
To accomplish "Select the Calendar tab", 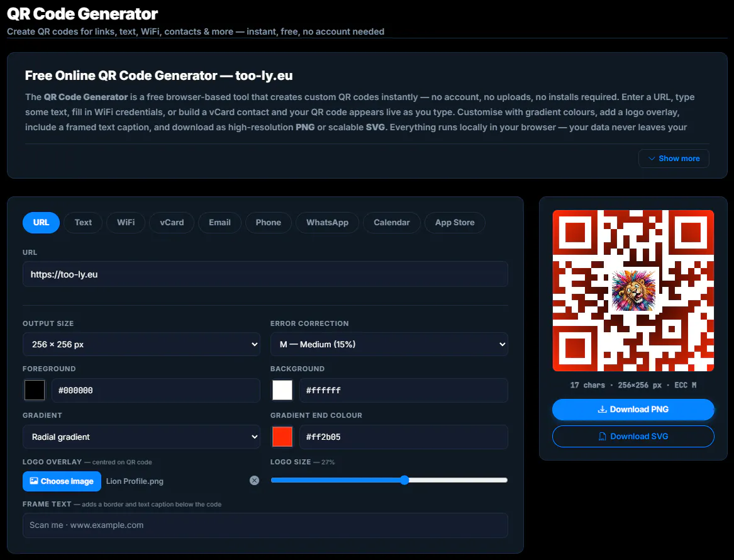I will (x=391, y=222).
